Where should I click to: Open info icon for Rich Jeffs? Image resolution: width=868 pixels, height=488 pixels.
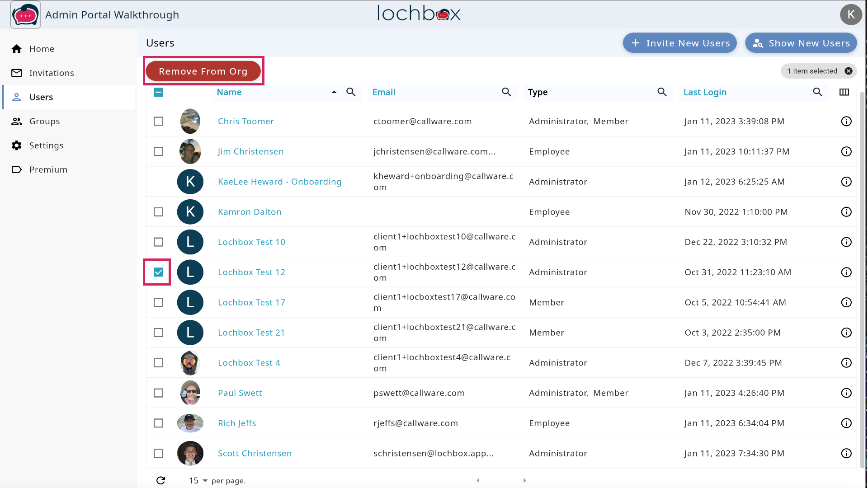point(846,423)
